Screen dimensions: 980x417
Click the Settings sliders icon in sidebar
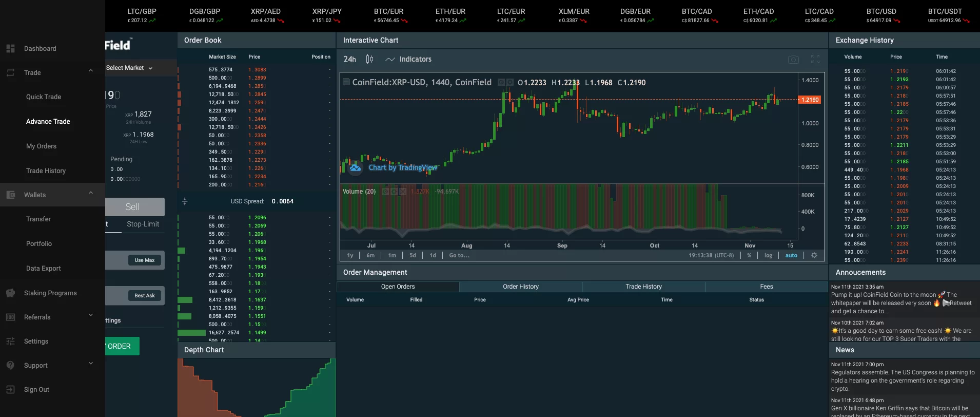tap(10, 341)
